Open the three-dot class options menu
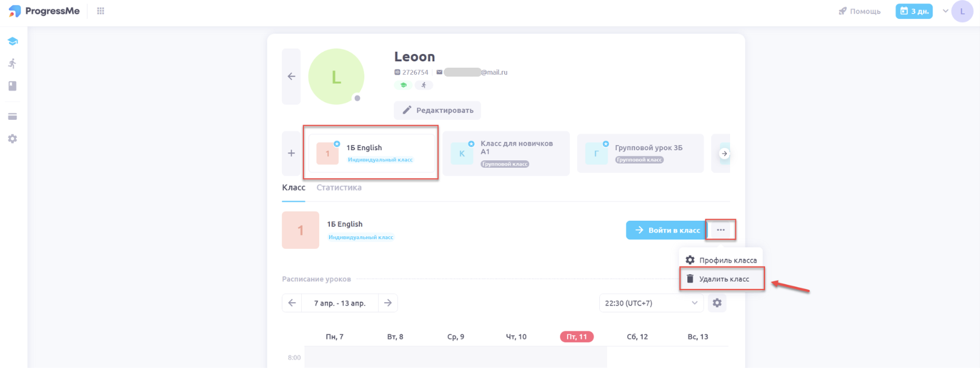 click(x=720, y=230)
